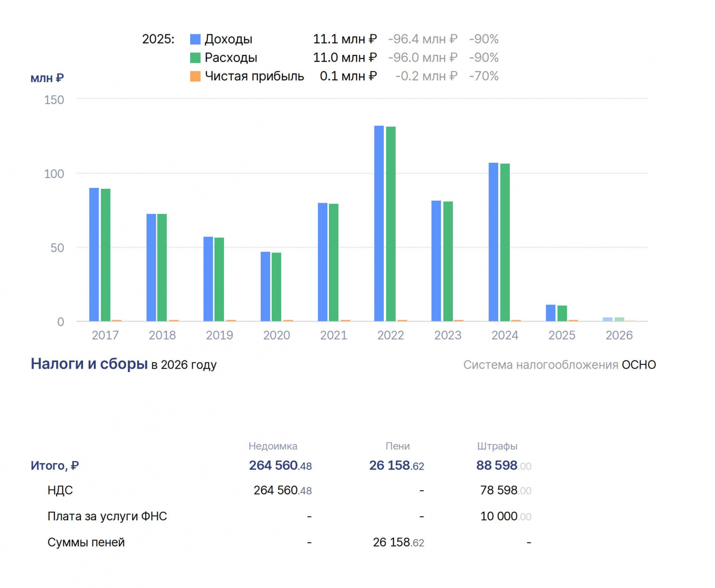This screenshot has height=588, width=715.
Task: Click total fines value 88 598.00
Action: [x=504, y=465]
